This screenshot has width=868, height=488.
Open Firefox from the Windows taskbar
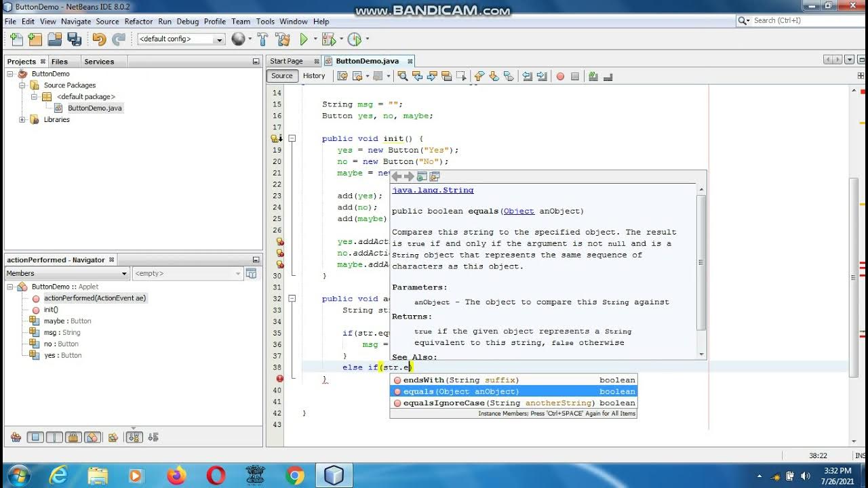click(x=176, y=476)
